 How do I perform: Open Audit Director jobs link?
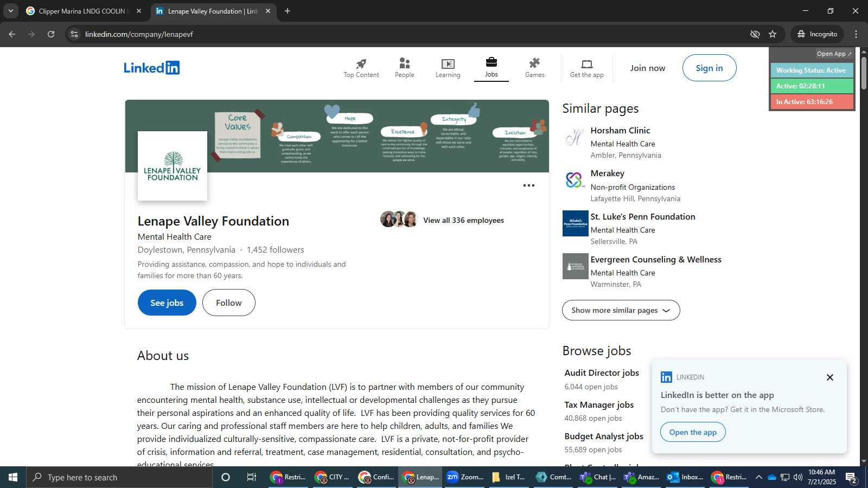click(x=602, y=373)
